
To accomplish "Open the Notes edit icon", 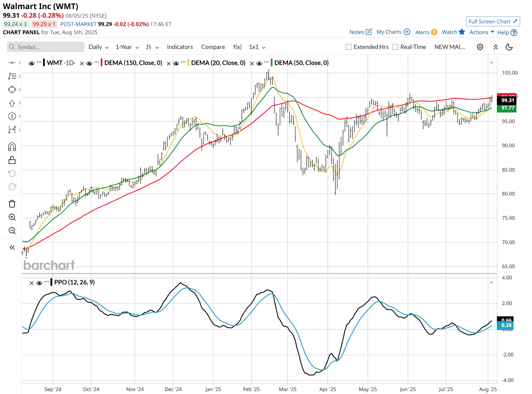I will [x=369, y=32].
